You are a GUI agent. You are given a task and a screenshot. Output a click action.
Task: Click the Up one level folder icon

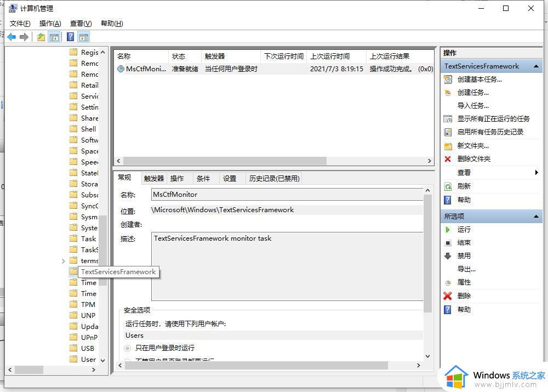click(x=41, y=37)
